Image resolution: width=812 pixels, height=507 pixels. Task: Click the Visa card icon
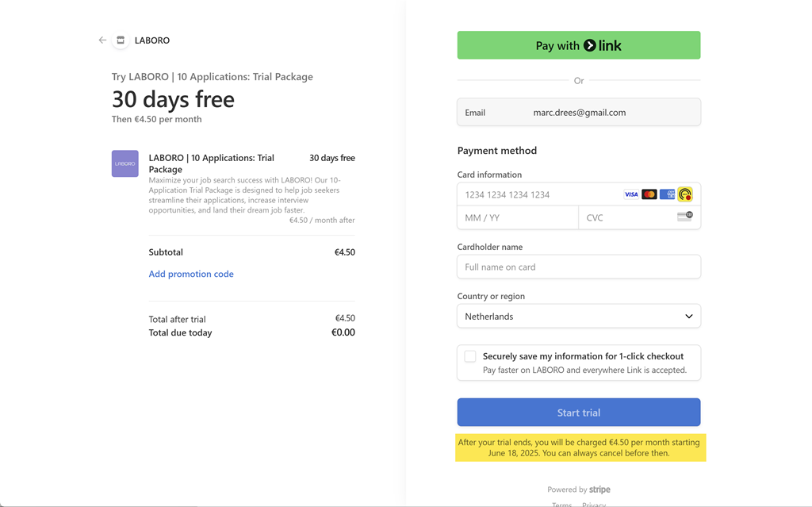tap(631, 194)
